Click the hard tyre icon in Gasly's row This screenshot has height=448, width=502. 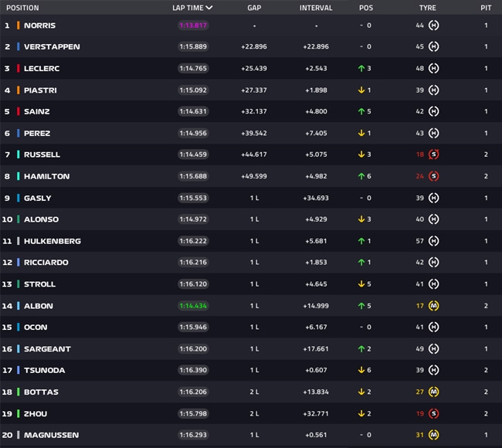433,198
